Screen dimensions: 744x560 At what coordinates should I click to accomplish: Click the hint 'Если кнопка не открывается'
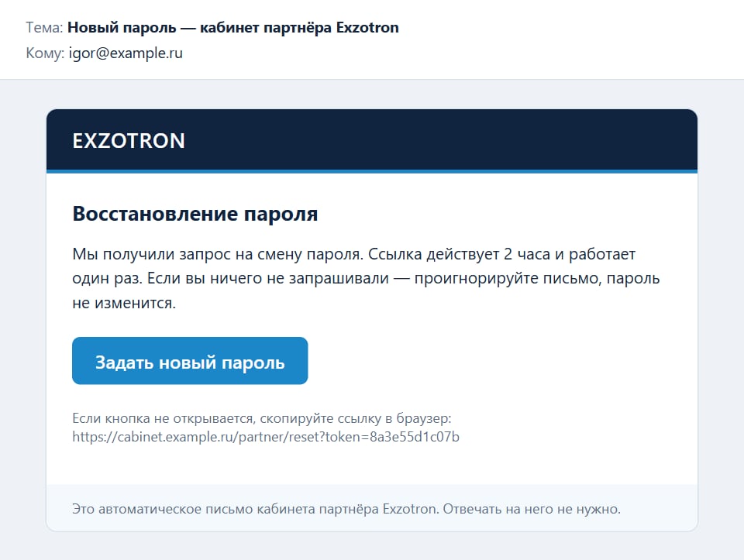tap(262, 418)
